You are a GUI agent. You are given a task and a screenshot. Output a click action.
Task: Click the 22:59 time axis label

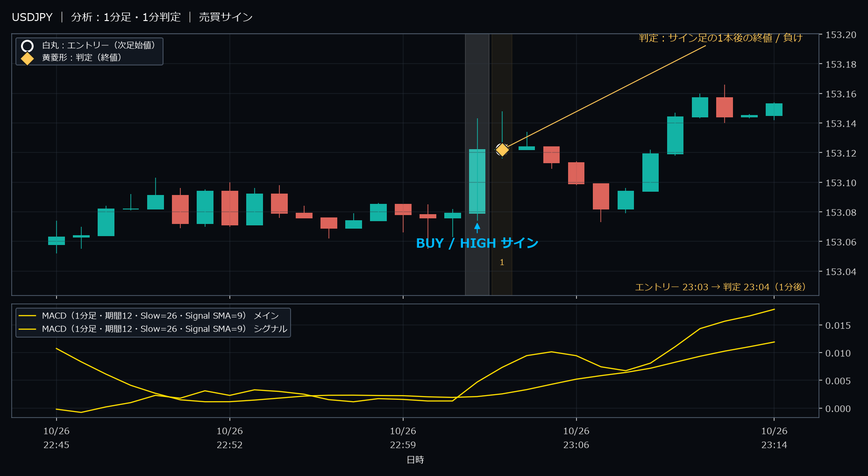[x=403, y=445]
